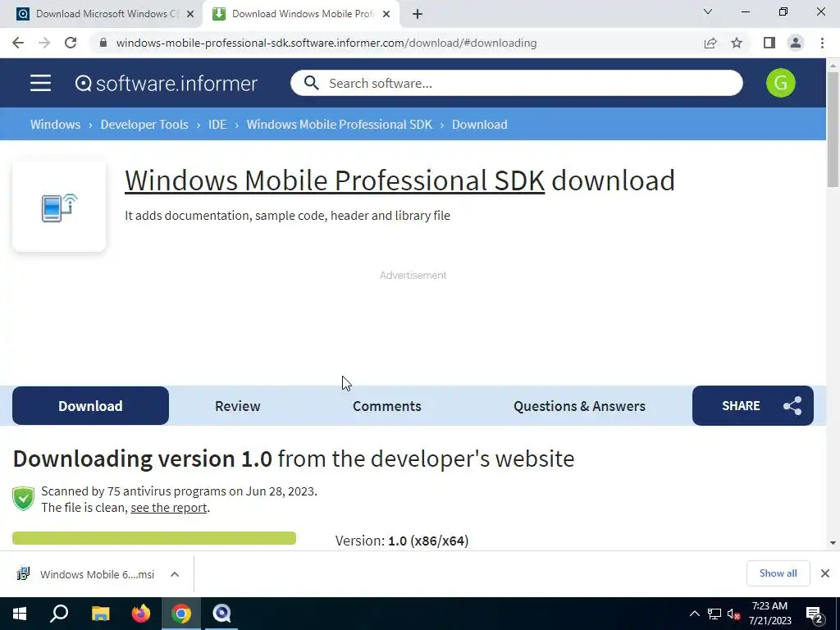
Task: Open the green G user avatar
Action: (781, 83)
